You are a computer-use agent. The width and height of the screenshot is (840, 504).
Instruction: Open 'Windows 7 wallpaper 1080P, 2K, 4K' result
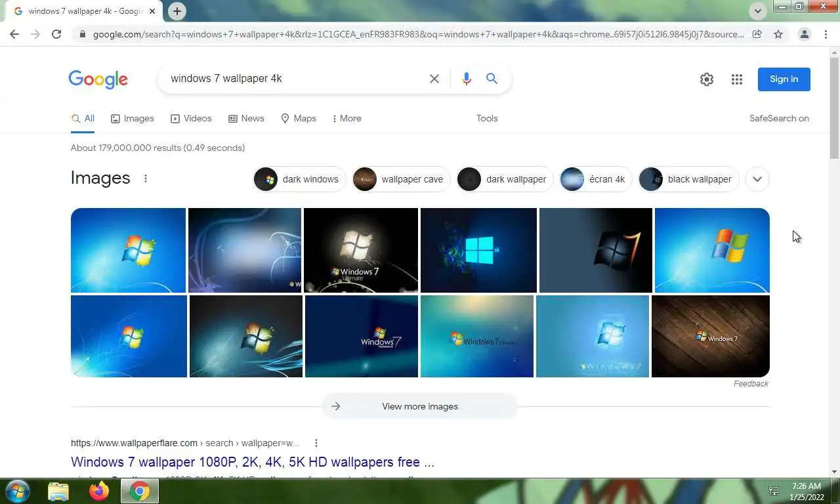click(x=253, y=462)
